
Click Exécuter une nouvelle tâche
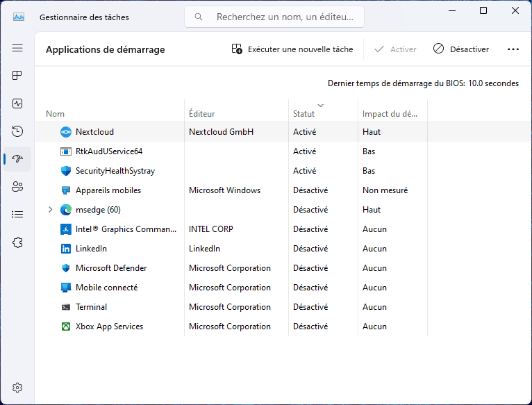click(292, 49)
